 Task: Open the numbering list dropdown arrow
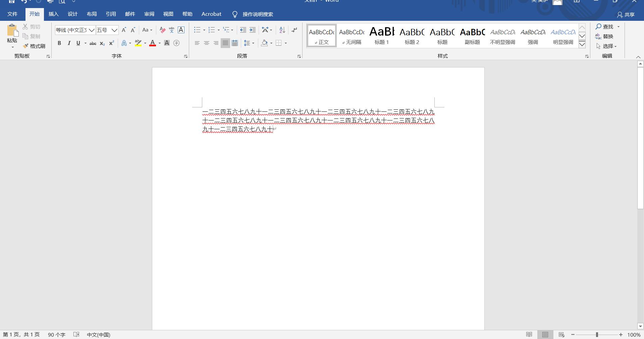pyautogui.click(x=218, y=30)
